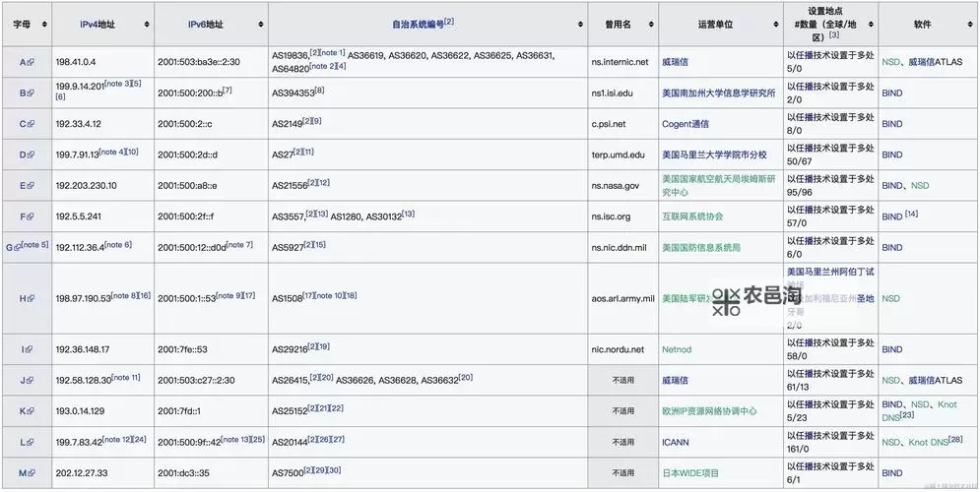Sort table by the 字母 column arrows
Screen dimensions: 980x492
44,25
